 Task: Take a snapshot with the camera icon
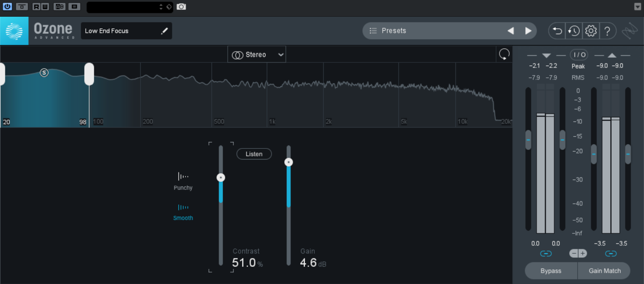click(x=181, y=6)
